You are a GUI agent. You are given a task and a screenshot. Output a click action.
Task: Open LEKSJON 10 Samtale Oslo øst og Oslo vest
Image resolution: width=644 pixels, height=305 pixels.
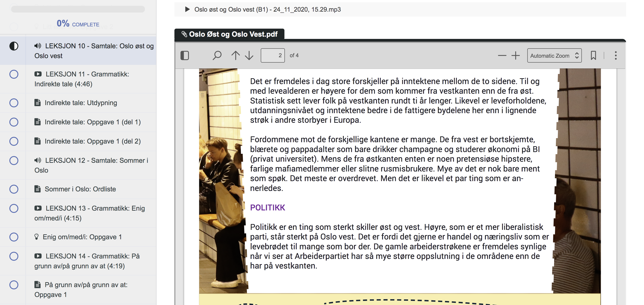(x=94, y=51)
